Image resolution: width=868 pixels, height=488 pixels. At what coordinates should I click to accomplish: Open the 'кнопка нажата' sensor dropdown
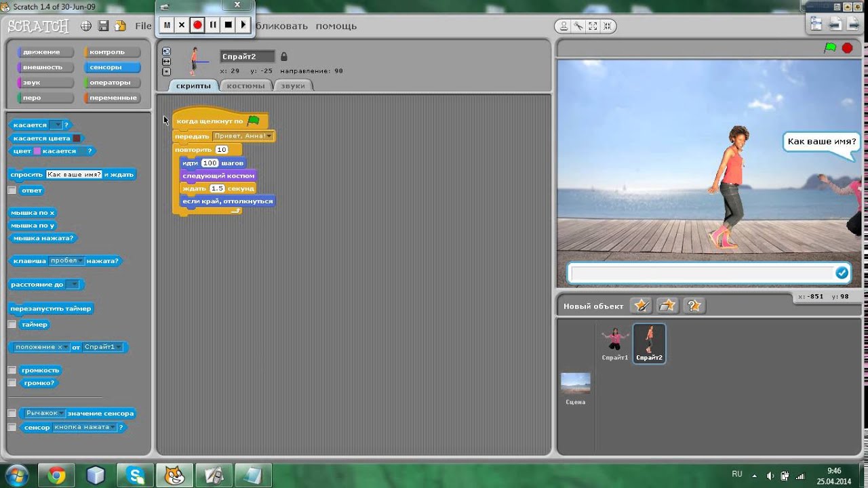85,428
